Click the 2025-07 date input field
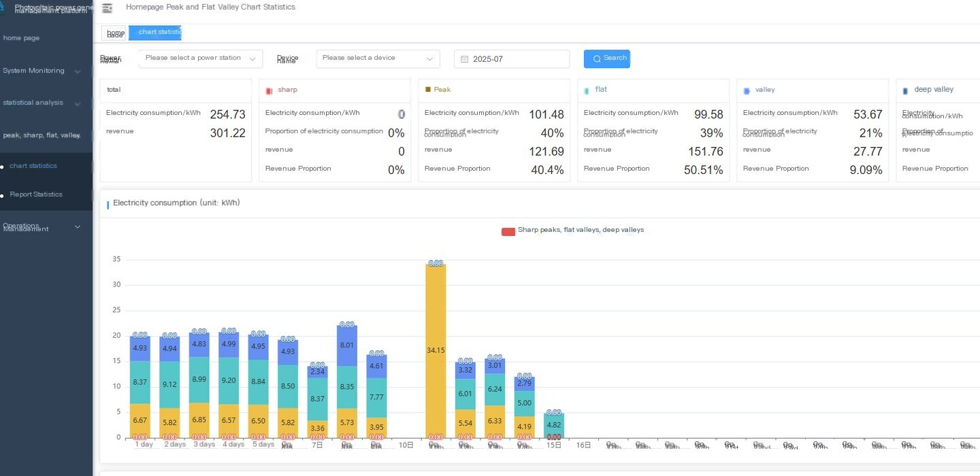980x476 pixels. tap(512, 59)
